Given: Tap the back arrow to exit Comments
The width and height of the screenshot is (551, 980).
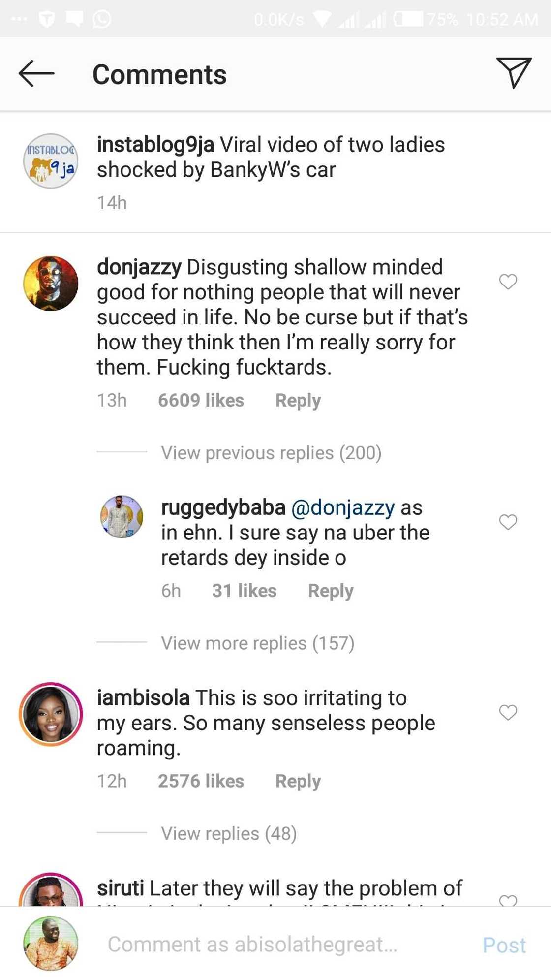Looking at the screenshot, I should tap(36, 74).
